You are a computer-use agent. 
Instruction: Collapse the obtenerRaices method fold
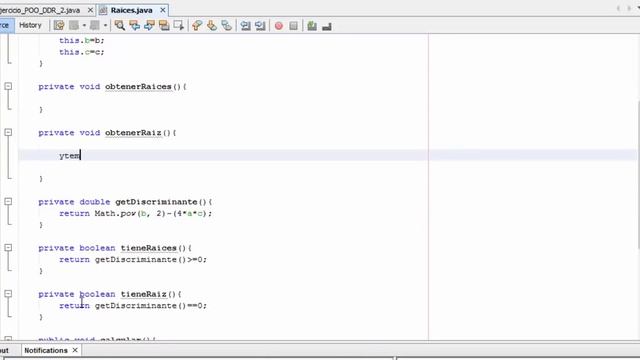pos(8,87)
